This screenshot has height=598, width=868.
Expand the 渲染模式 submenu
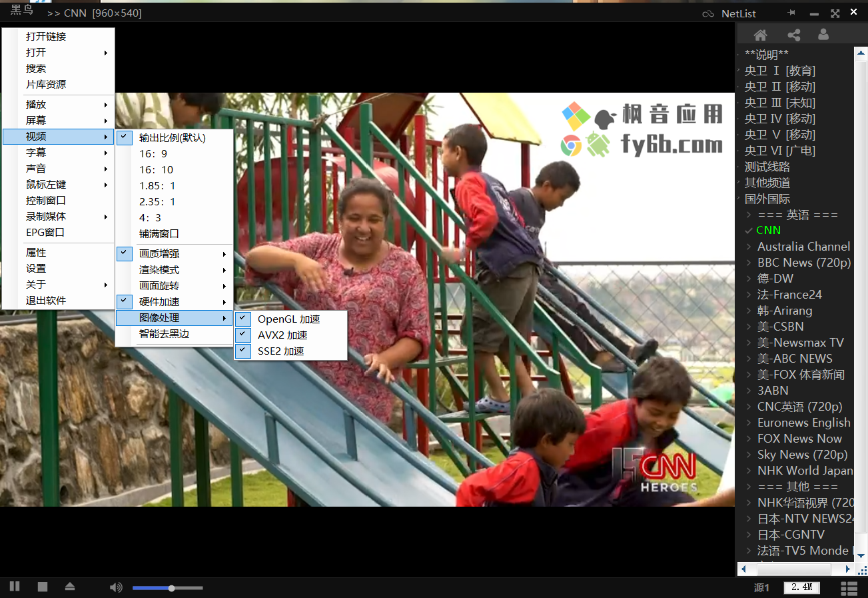[174, 270]
